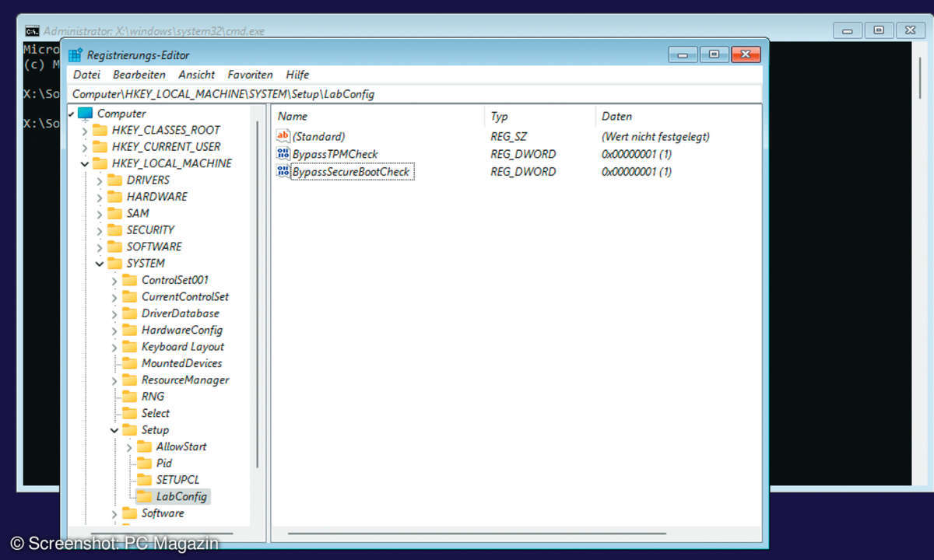
Task: Click the Select folder icon
Action: click(x=129, y=413)
